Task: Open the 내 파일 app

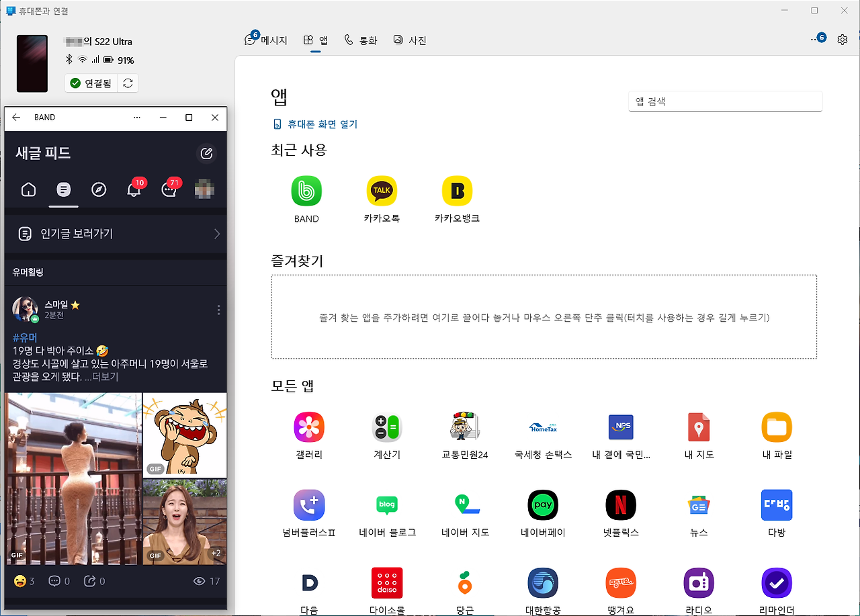Action: [777, 427]
